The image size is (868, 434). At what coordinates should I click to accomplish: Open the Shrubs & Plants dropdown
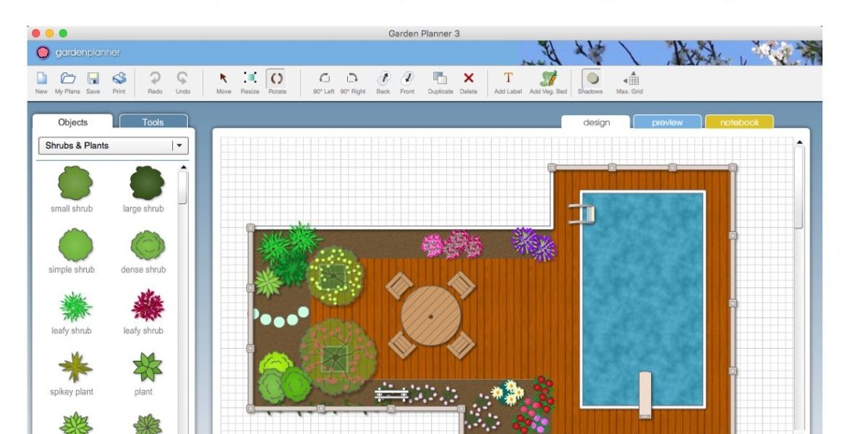pyautogui.click(x=180, y=145)
